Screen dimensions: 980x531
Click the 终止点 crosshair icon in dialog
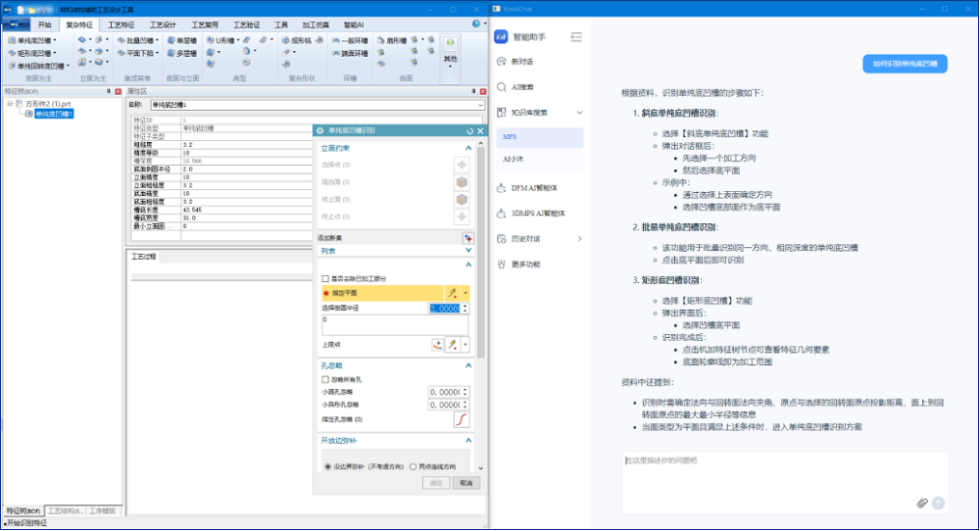pyautogui.click(x=462, y=217)
